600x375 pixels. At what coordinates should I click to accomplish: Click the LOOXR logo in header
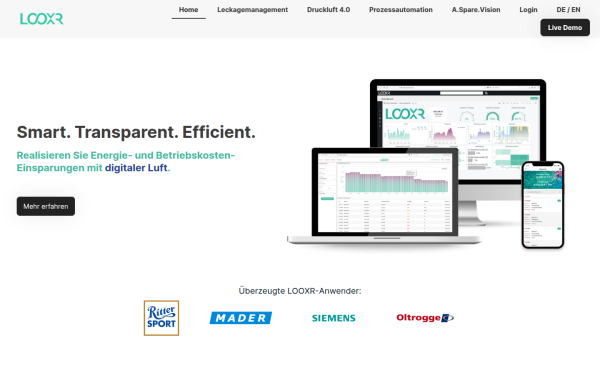coord(42,18)
